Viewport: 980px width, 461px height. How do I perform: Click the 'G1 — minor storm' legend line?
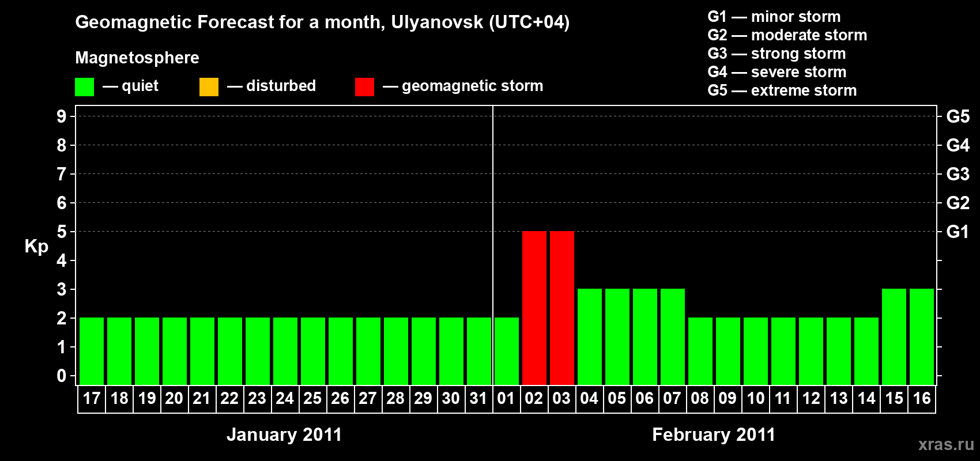[x=774, y=17]
